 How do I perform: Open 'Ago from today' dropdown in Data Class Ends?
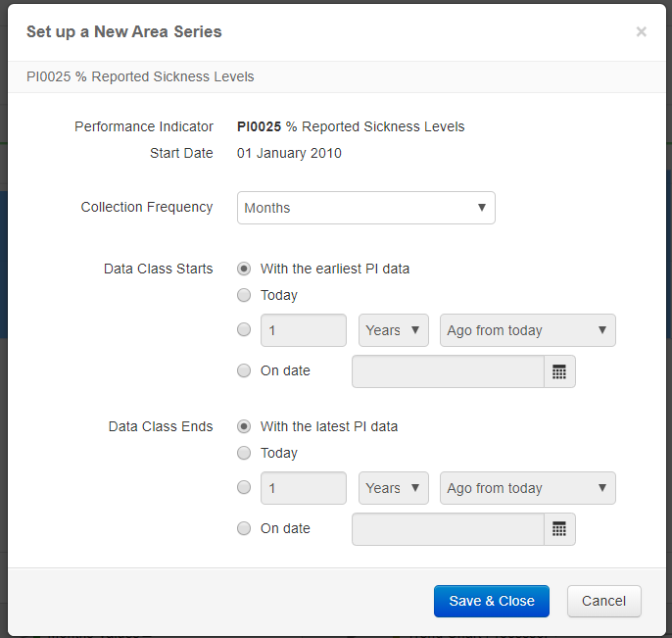coord(528,488)
